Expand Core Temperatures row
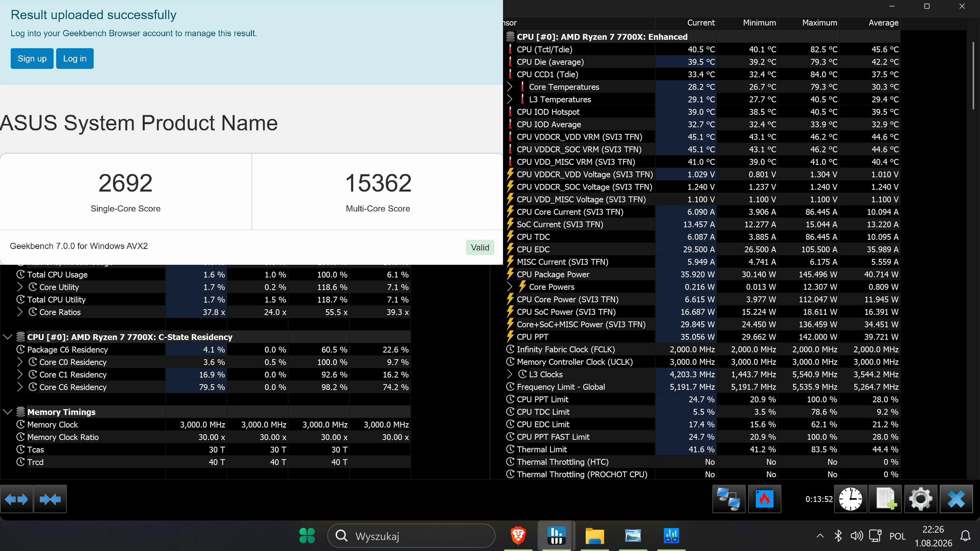Screen dimensions: 980x551 coord(510,87)
